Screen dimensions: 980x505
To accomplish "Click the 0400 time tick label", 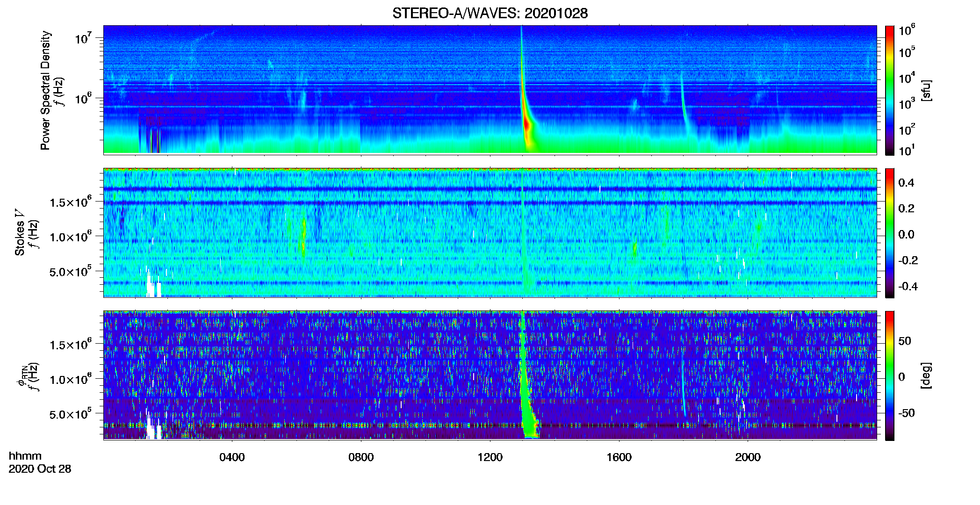I will point(232,457).
